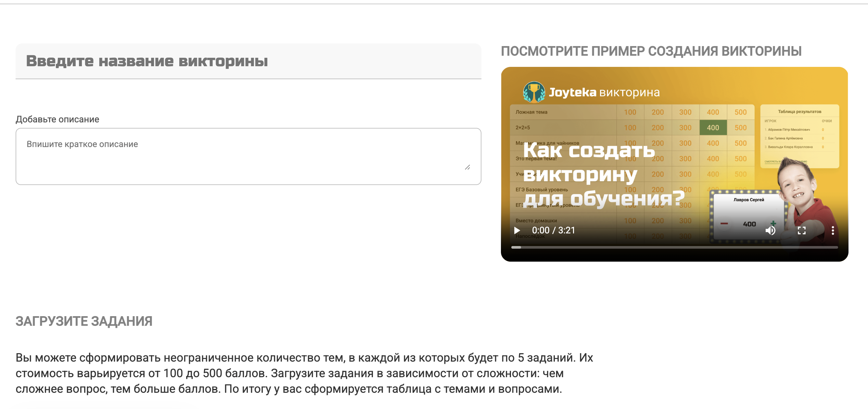Click the instruction paragraph starting 'Вы можете сформировать'

point(304,373)
